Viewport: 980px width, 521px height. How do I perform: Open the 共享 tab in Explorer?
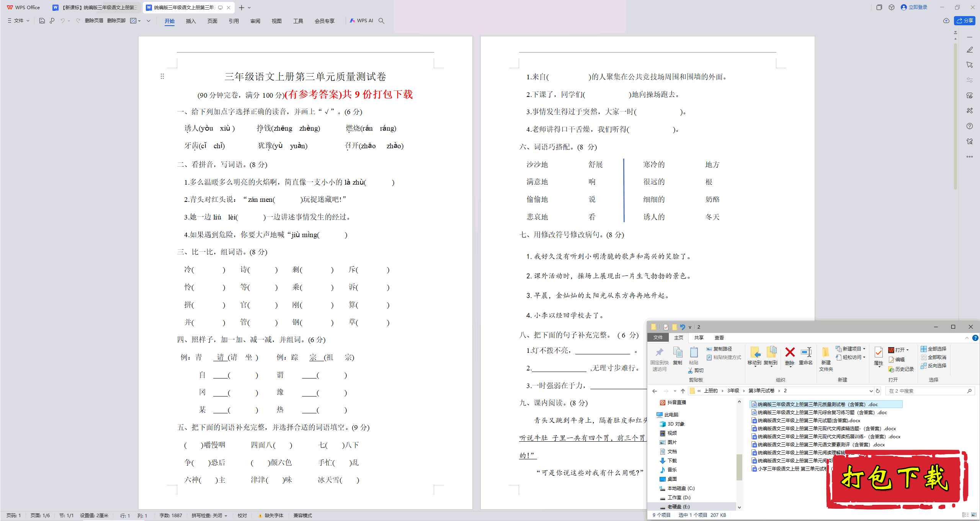[x=699, y=338]
